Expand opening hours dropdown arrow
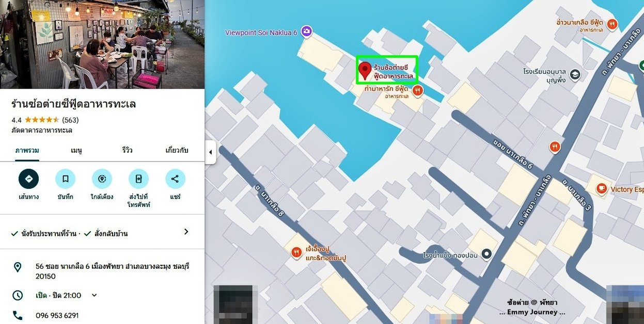Viewport: 644px width, 324px height. pyautogui.click(x=94, y=295)
